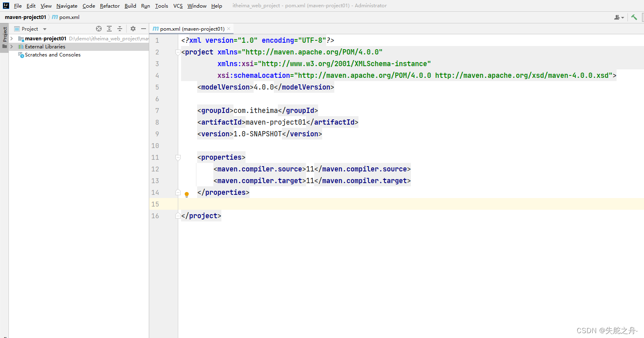644x338 pixels.
Task: Click the artifactId value maven-project01
Action: [276, 122]
